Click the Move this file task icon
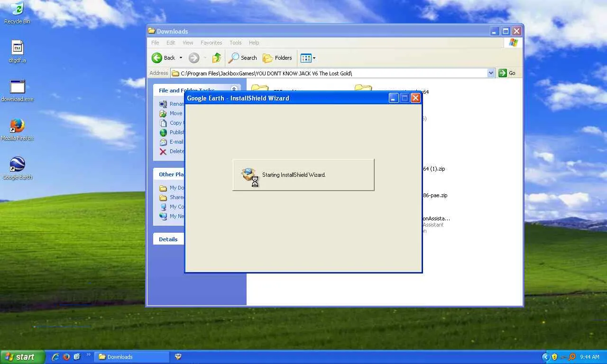Viewport: 607px width, 364px height. click(163, 113)
